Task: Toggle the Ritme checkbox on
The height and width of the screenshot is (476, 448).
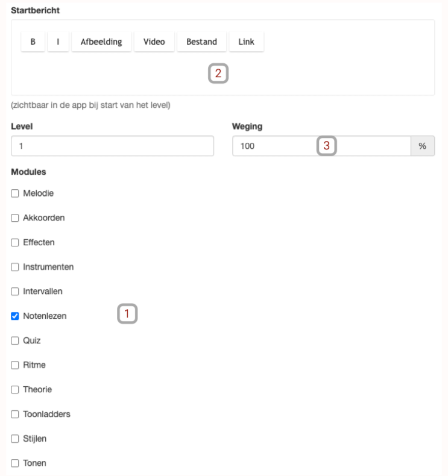Action: [15, 365]
